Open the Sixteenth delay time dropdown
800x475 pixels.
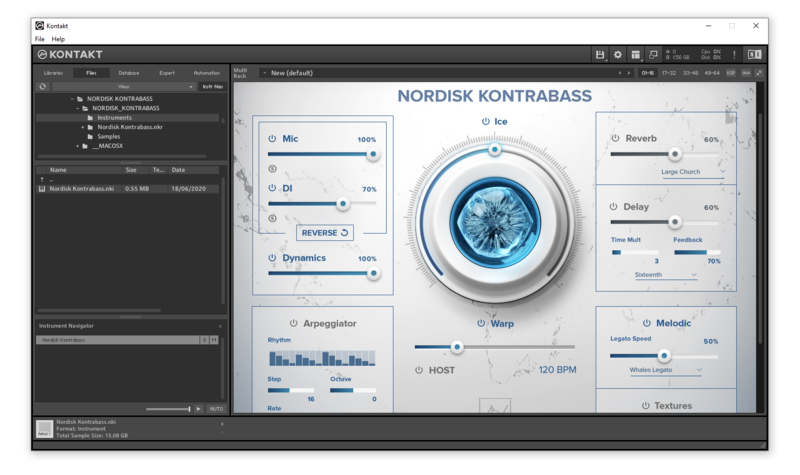click(x=665, y=275)
